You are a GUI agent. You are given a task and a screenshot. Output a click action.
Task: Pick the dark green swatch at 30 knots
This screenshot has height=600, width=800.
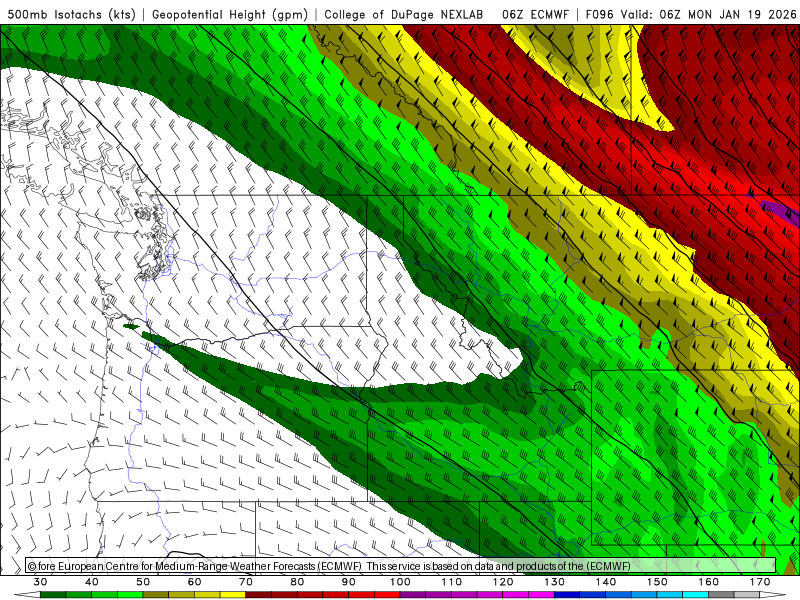(x=53, y=595)
